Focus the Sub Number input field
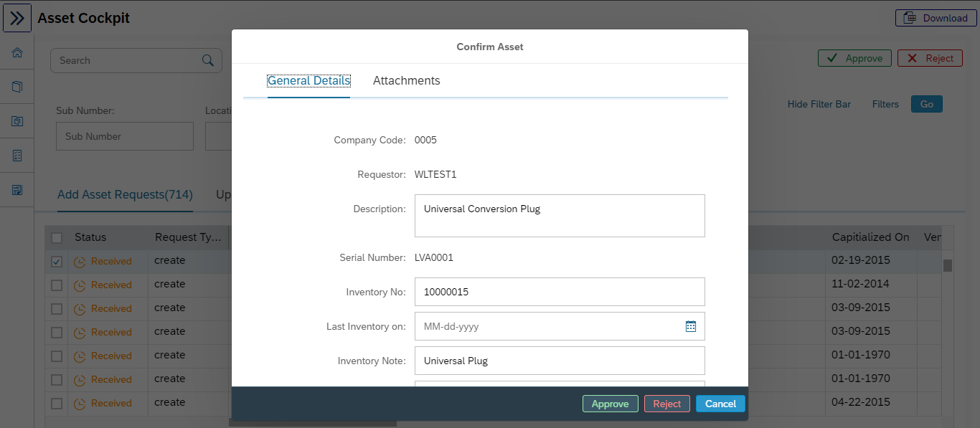The height and width of the screenshot is (428, 980). tap(125, 136)
